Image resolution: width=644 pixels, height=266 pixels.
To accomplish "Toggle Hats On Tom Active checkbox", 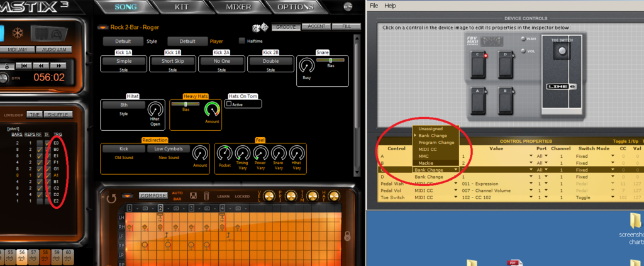I will tap(230, 104).
